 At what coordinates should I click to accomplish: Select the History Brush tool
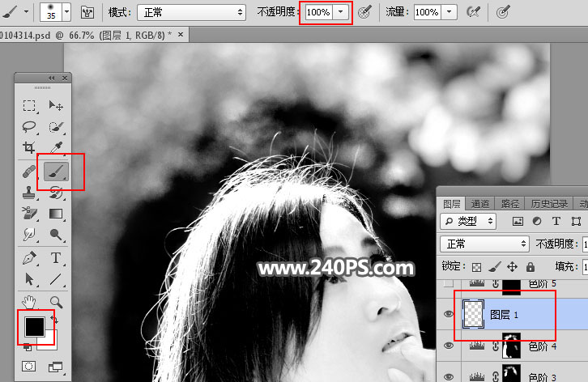pos(56,193)
